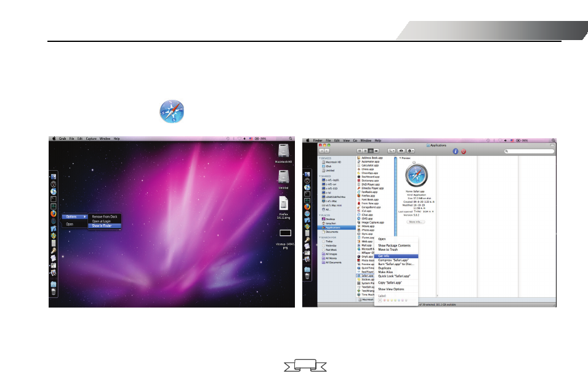Collapse the DEVICES section in Finder sidebar
Screen dimensions: 588x392
click(x=320, y=158)
